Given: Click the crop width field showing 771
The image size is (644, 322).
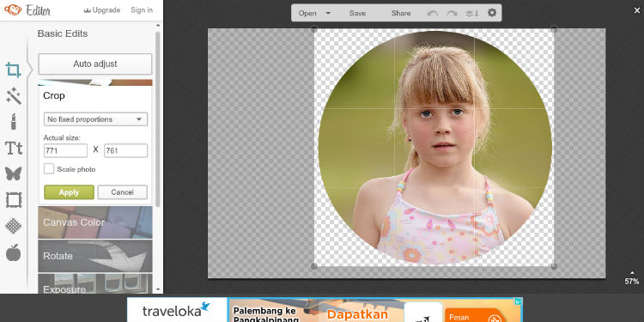Looking at the screenshot, I should point(65,151).
